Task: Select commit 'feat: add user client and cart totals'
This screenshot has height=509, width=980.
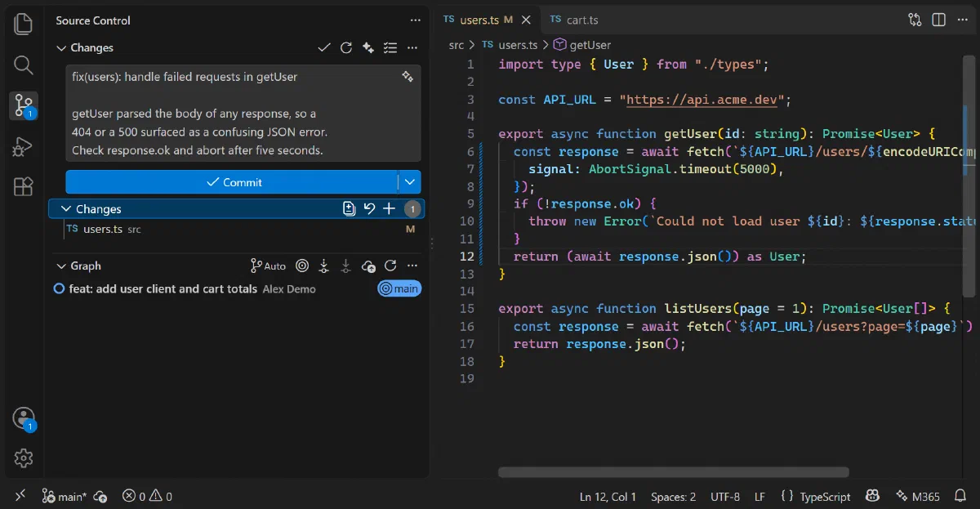Action: point(163,288)
